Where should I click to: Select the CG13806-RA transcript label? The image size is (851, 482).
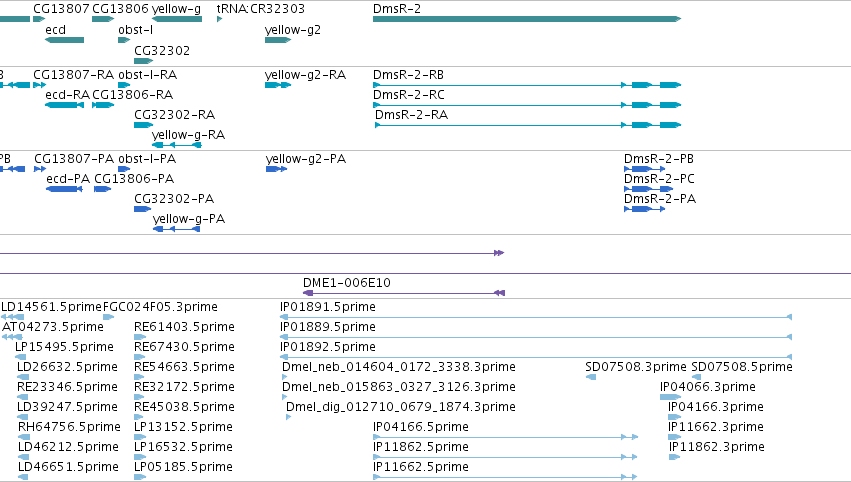[132, 94]
